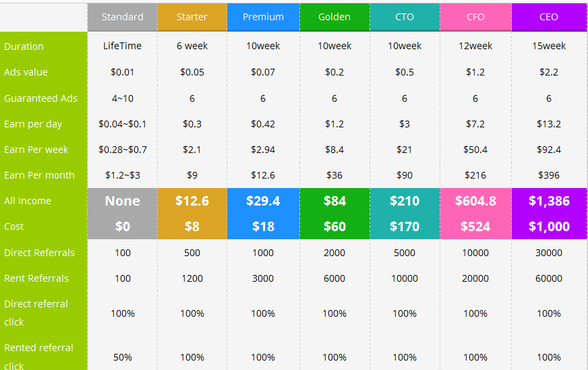Pick the CFO plan header

[475, 17]
